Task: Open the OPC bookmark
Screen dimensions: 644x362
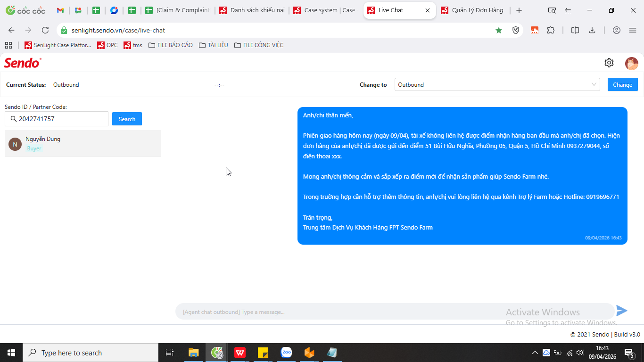Action: coord(107,45)
